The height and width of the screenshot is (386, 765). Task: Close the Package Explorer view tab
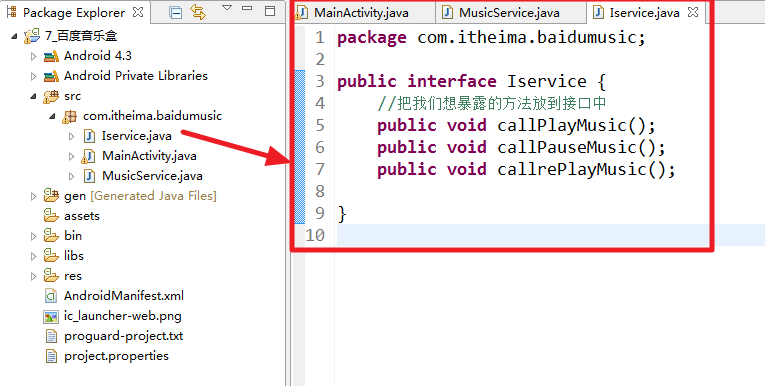[139, 12]
